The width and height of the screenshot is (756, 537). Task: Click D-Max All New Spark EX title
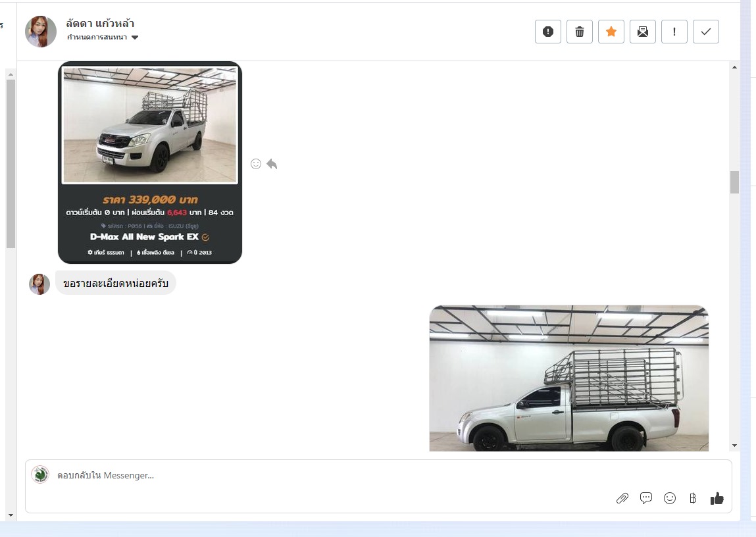[x=144, y=237]
